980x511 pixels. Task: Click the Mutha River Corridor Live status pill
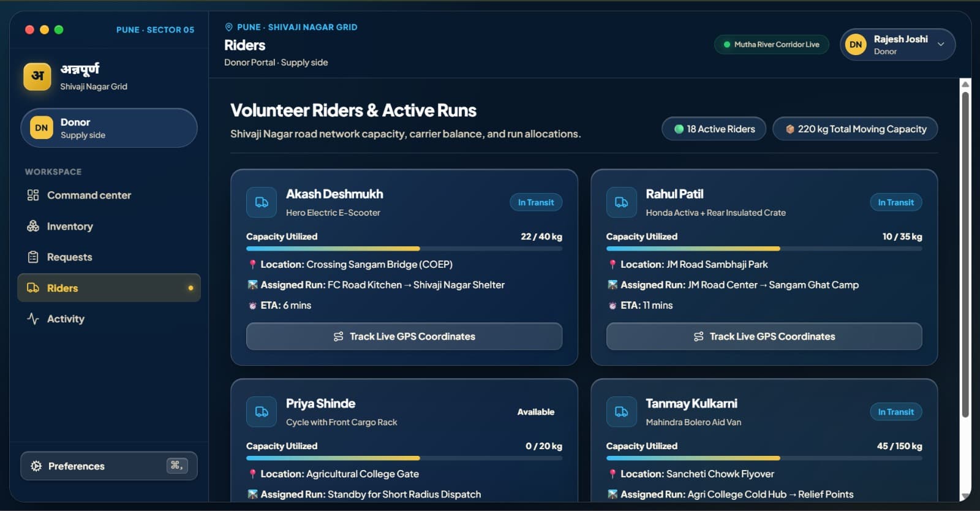coord(771,45)
